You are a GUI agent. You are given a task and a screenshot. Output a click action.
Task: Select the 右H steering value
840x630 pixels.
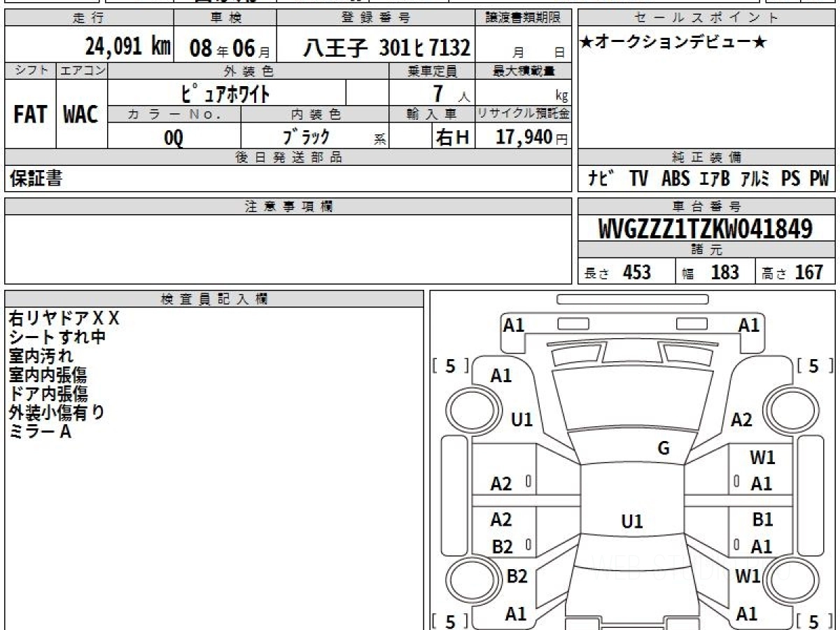[x=452, y=137]
